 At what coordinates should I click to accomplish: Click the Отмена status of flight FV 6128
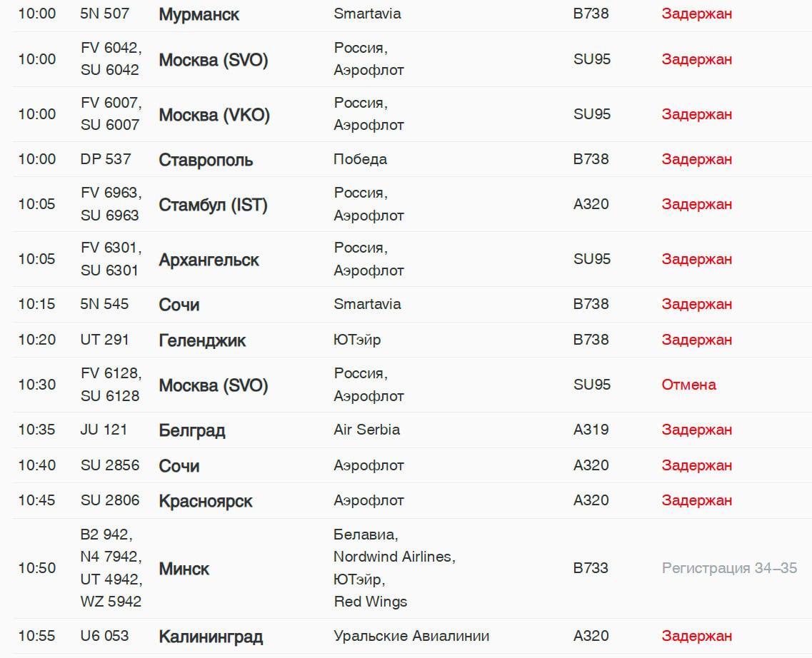[688, 385]
